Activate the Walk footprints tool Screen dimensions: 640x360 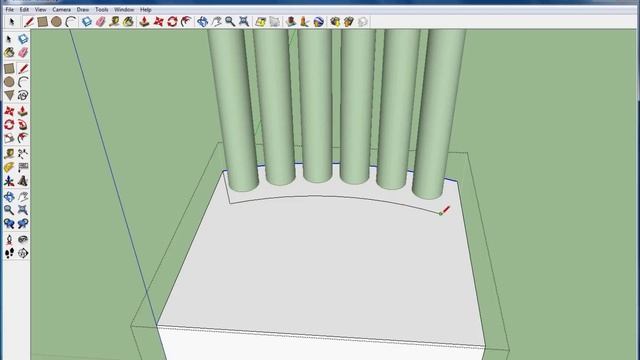tap(9, 253)
